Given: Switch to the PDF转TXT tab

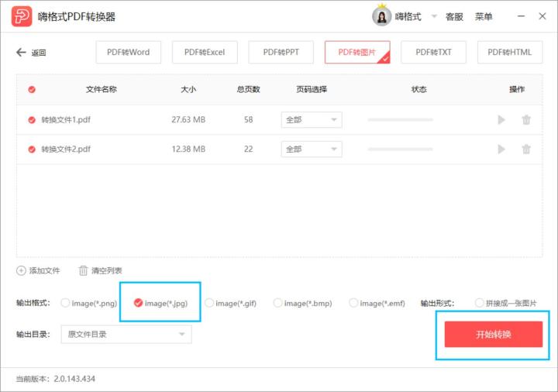Looking at the screenshot, I should click(433, 52).
